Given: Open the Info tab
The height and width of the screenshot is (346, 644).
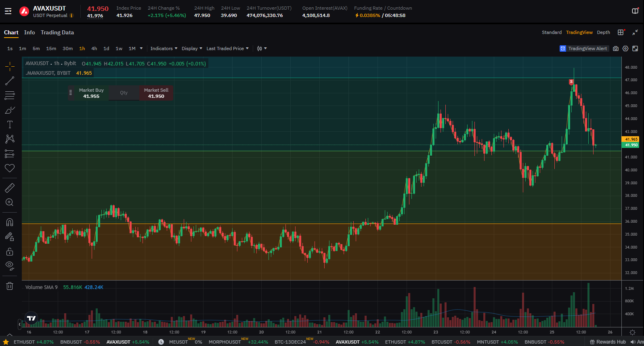Looking at the screenshot, I should tap(29, 32).
